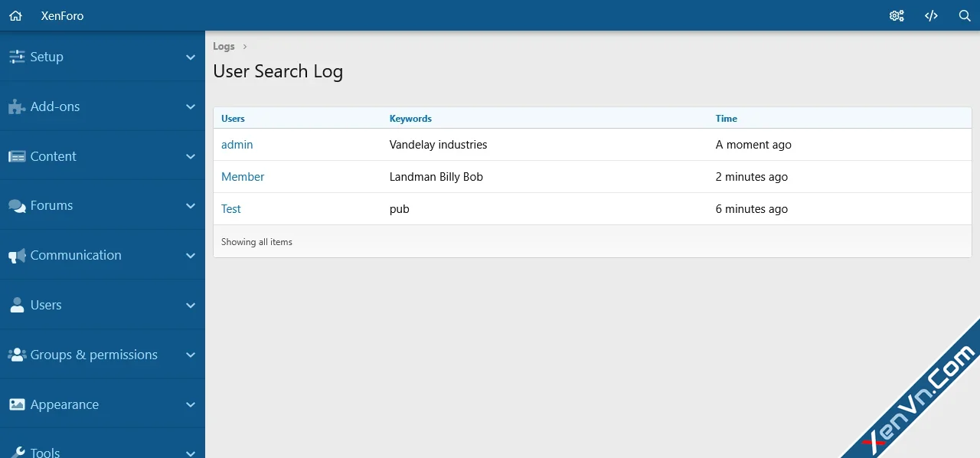
Task: Click the Time column header
Action: [x=726, y=118]
